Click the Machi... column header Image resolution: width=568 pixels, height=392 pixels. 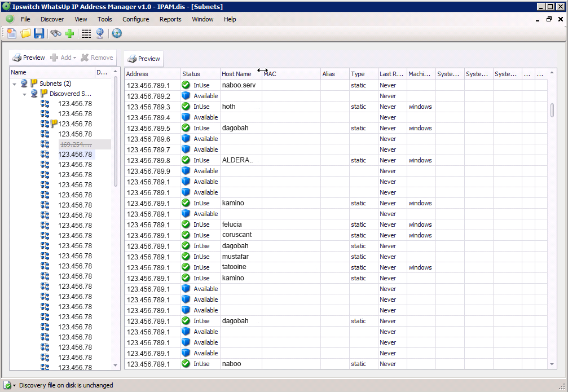(421, 74)
